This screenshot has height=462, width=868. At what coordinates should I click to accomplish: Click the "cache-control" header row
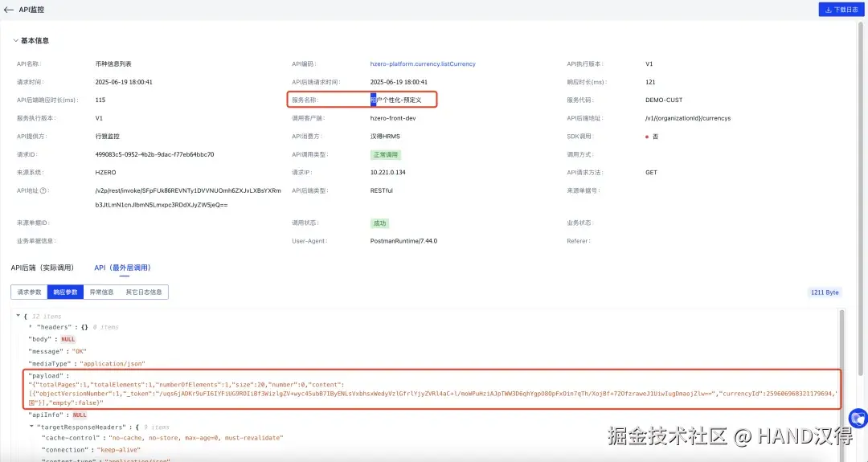click(x=162, y=438)
